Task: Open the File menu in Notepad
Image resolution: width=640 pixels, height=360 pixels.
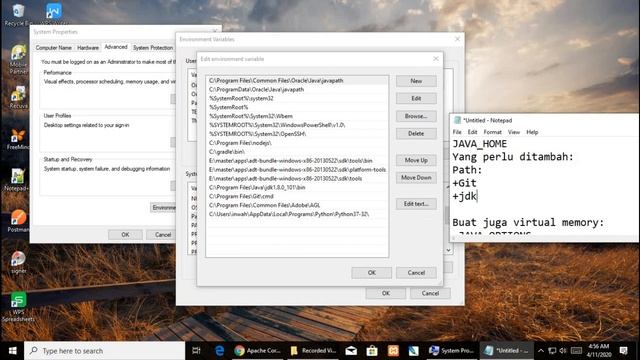Action: click(457, 132)
